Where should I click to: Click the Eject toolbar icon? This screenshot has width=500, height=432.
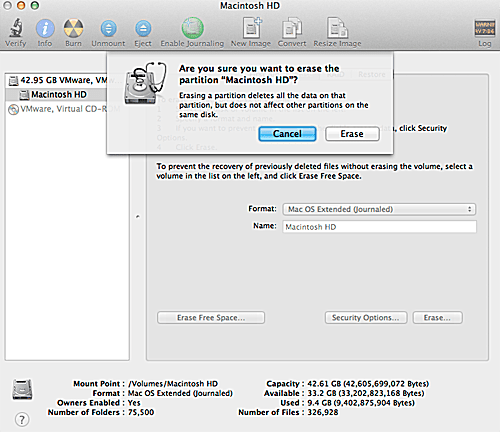coord(143,28)
